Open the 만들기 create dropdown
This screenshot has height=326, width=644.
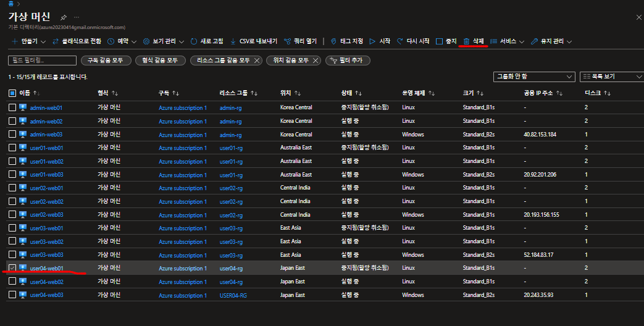28,41
